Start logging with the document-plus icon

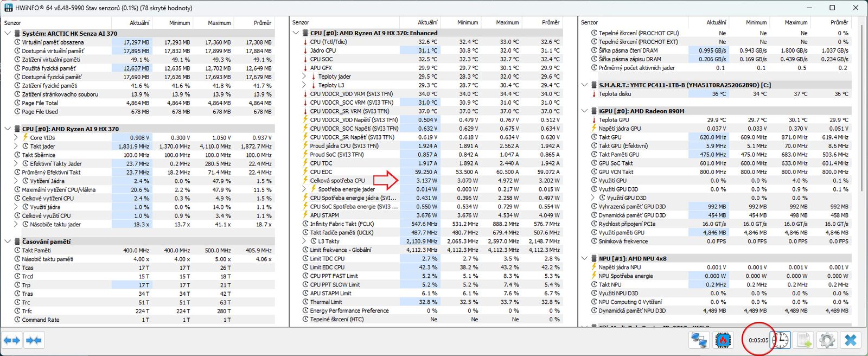(x=804, y=340)
